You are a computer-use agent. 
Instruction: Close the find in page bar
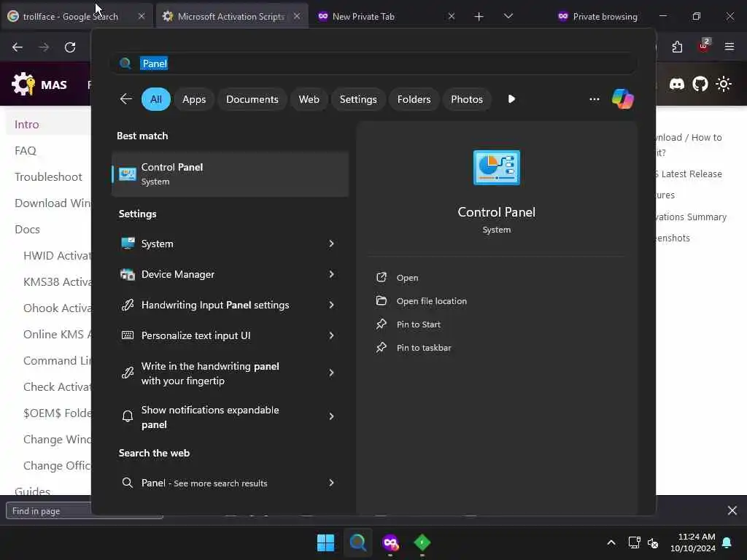click(x=732, y=510)
